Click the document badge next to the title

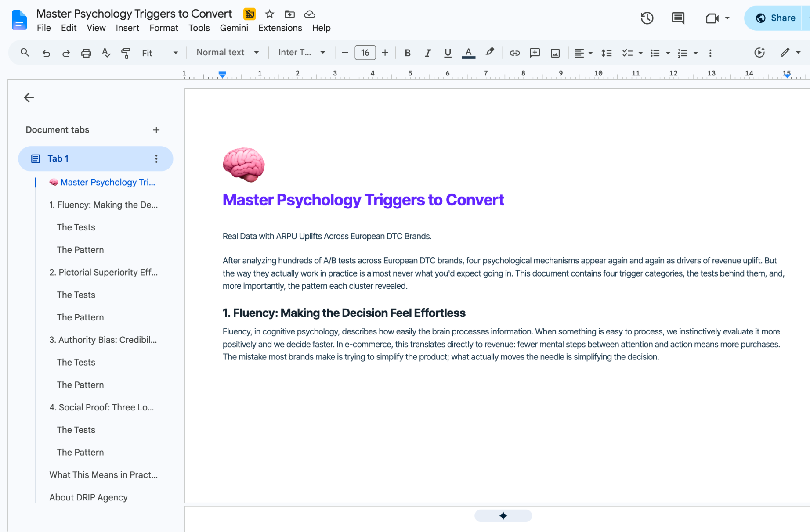(x=250, y=14)
